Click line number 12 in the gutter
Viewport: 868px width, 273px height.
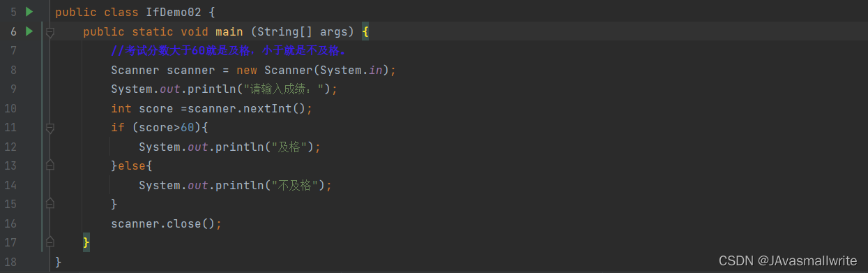pyautogui.click(x=10, y=147)
